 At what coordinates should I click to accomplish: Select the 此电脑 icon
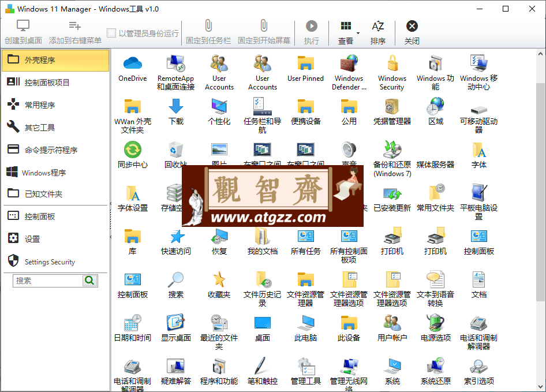point(305,323)
